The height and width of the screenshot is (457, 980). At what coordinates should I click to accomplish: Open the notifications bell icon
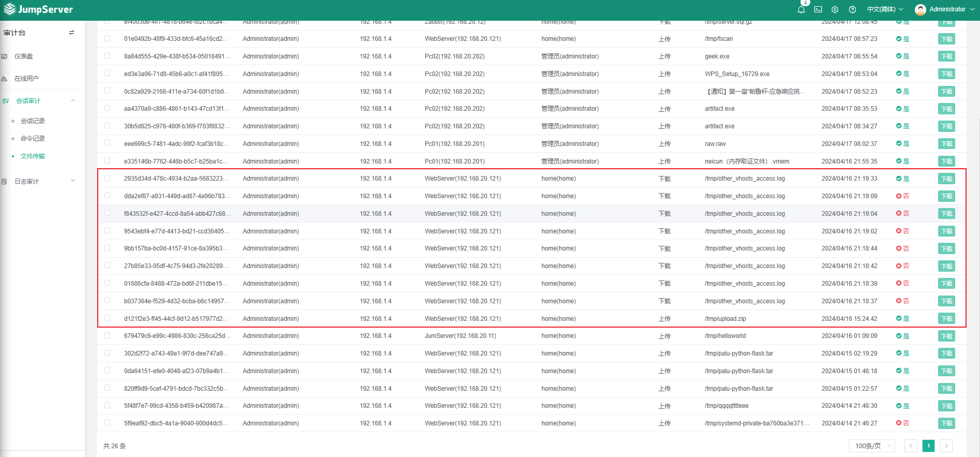(801, 9)
